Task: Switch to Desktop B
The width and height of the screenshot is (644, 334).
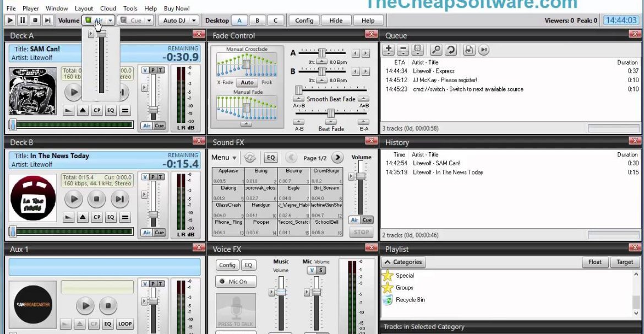Action: [x=257, y=20]
